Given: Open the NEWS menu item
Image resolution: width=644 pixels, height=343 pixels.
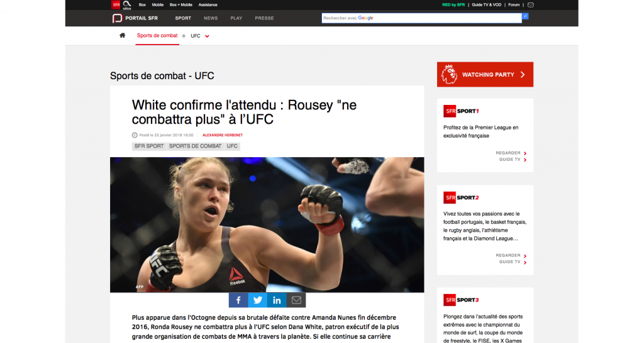Looking at the screenshot, I should pyautogui.click(x=211, y=18).
